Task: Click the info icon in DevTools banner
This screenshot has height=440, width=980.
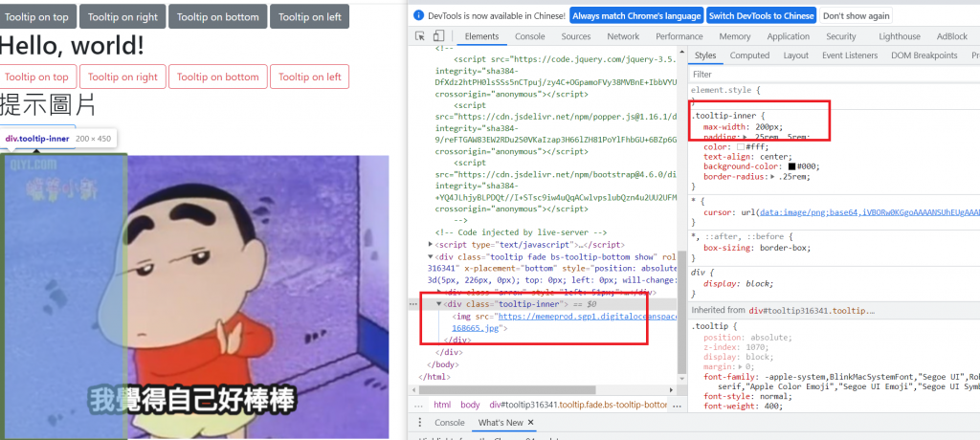Action: pos(419,15)
